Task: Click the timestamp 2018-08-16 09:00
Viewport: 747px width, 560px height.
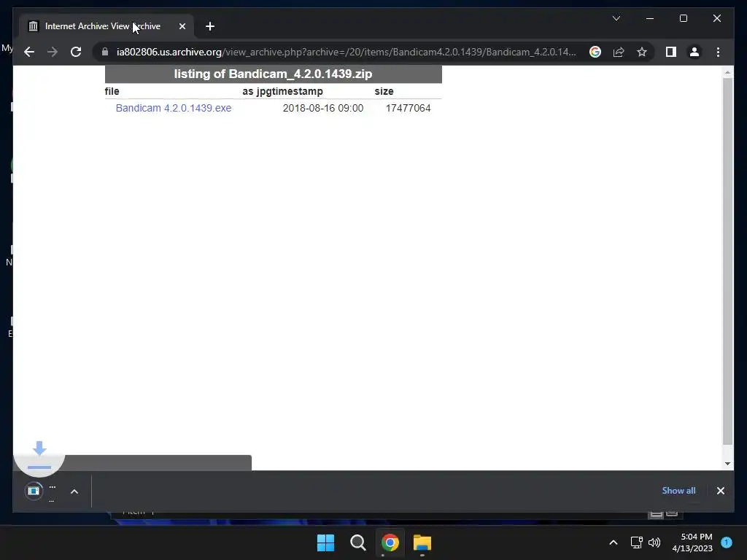Action: [323, 108]
